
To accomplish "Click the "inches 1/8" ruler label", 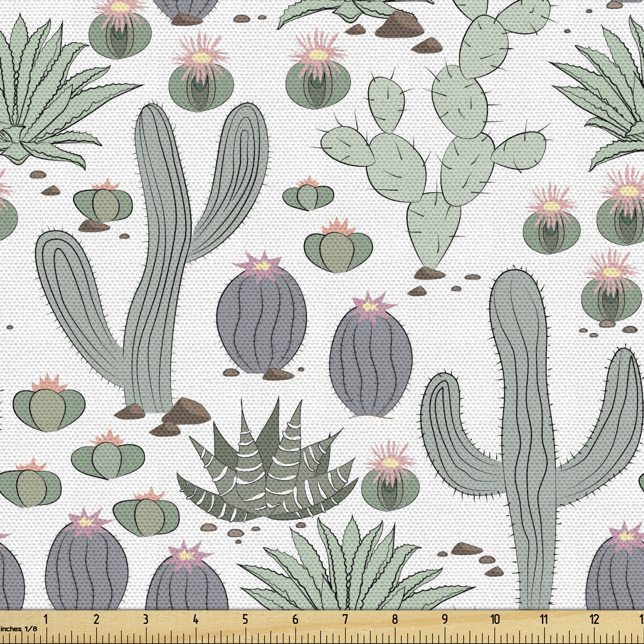I will (x=18, y=629).
